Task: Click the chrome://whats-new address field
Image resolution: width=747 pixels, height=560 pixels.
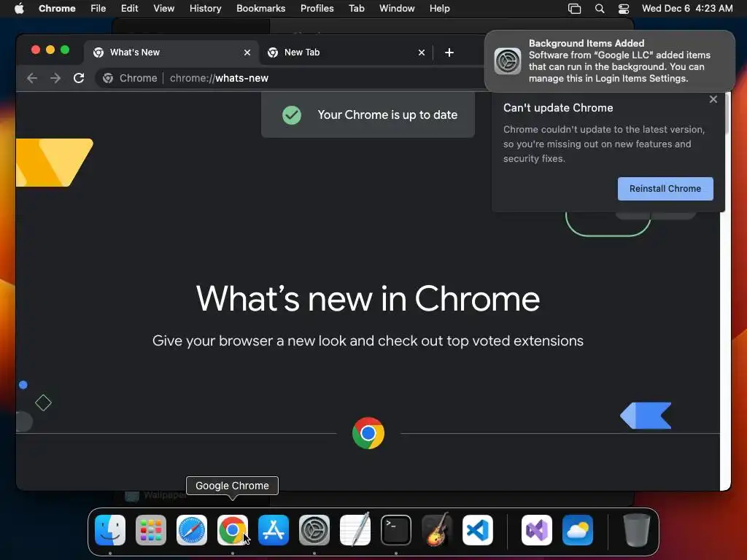Action: 219,78
